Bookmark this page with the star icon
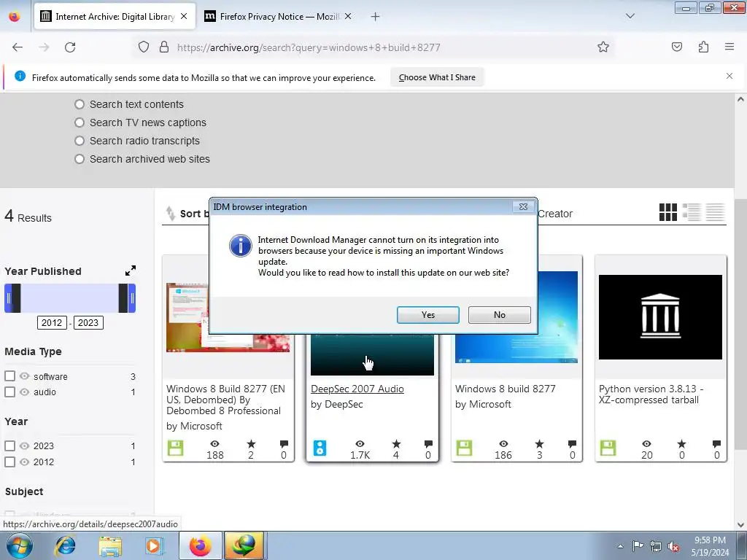 (603, 47)
